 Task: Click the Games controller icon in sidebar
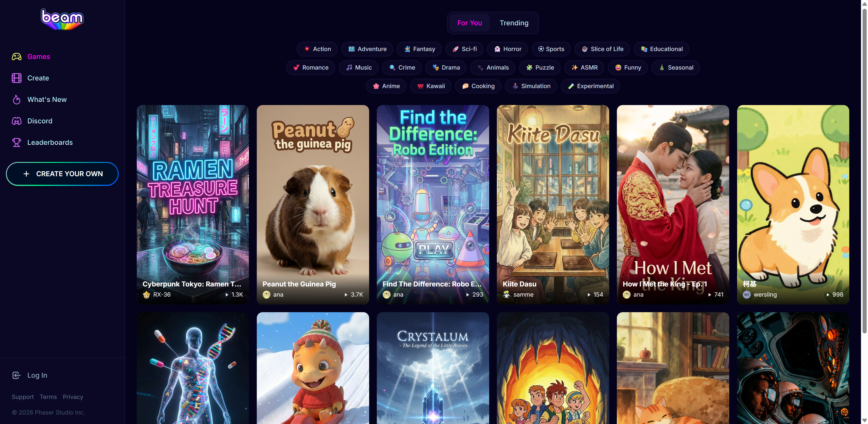click(x=17, y=56)
